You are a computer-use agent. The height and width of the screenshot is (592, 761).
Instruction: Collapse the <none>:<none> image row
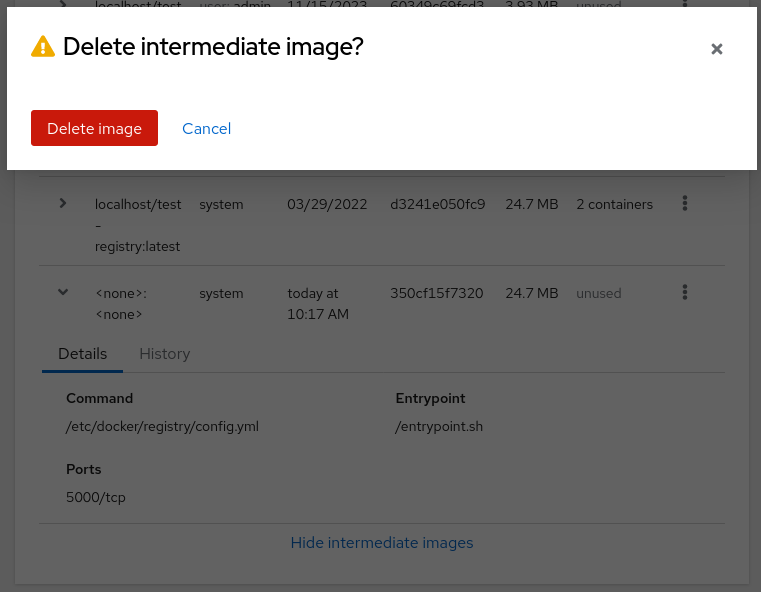(x=63, y=292)
